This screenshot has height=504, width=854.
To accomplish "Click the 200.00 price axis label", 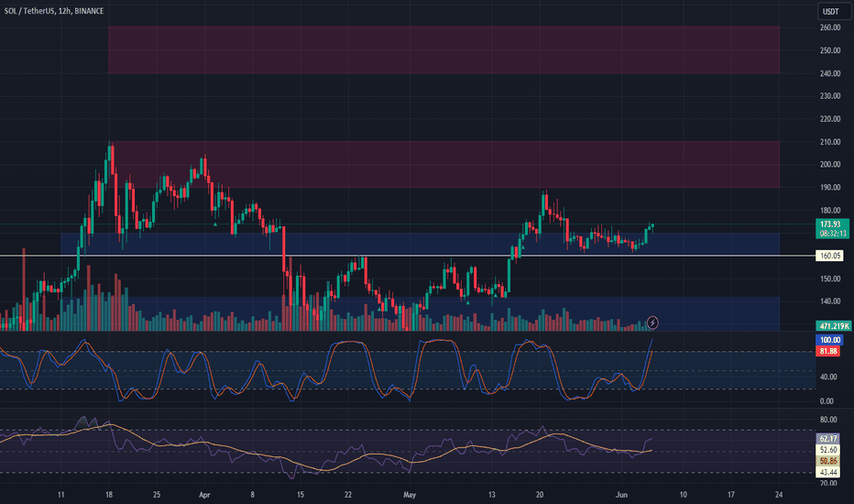I will [830, 164].
